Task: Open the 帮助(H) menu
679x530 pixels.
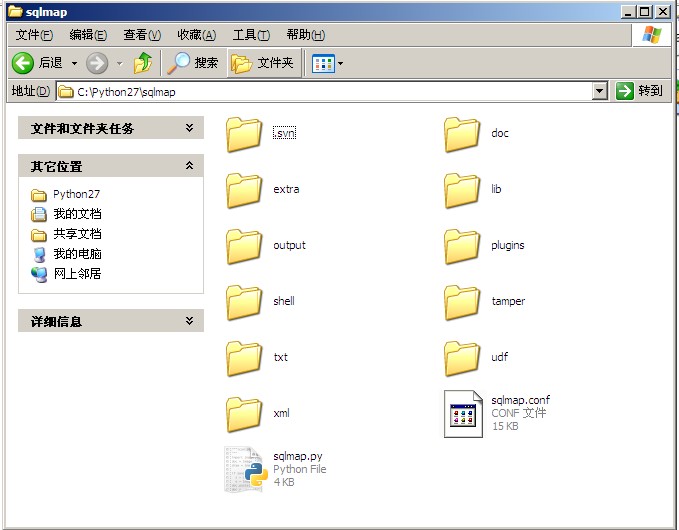Action: pyautogui.click(x=306, y=35)
